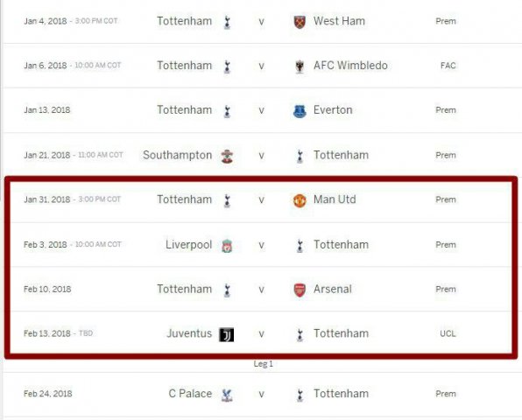
Task: Open the Liverpool team link
Action: pos(189,245)
